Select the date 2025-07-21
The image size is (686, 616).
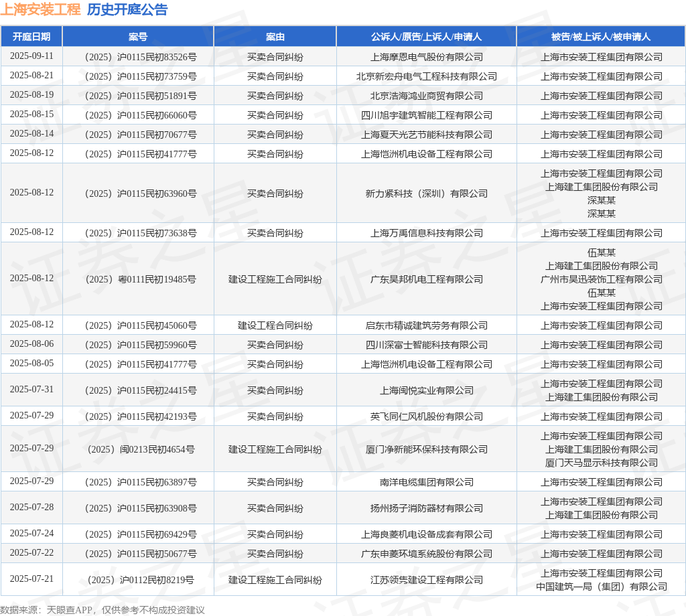click(31, 579)
